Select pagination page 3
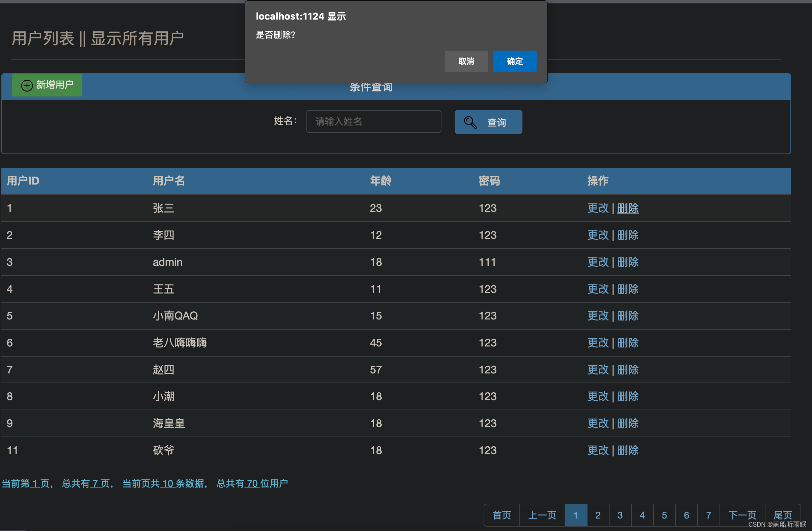 pyautogui.click(x=620, y=515)
